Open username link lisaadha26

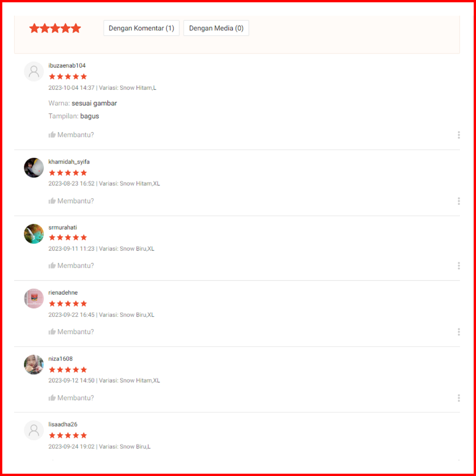point(63,424)
